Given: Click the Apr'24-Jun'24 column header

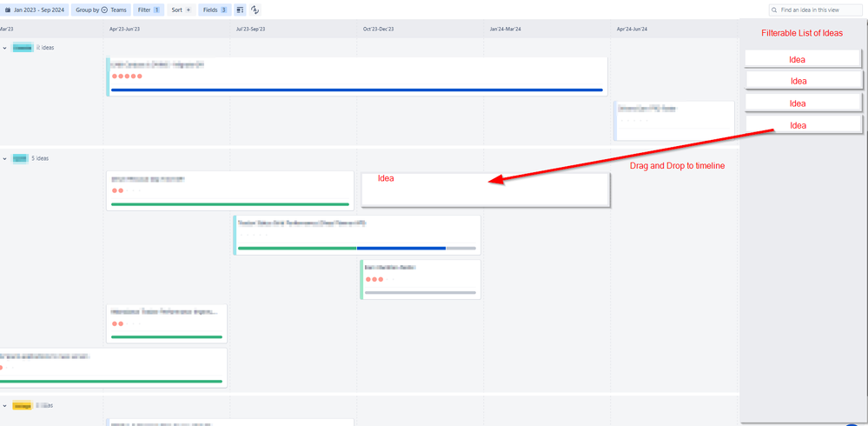Looking at the screenshot, I should [633, 29].
